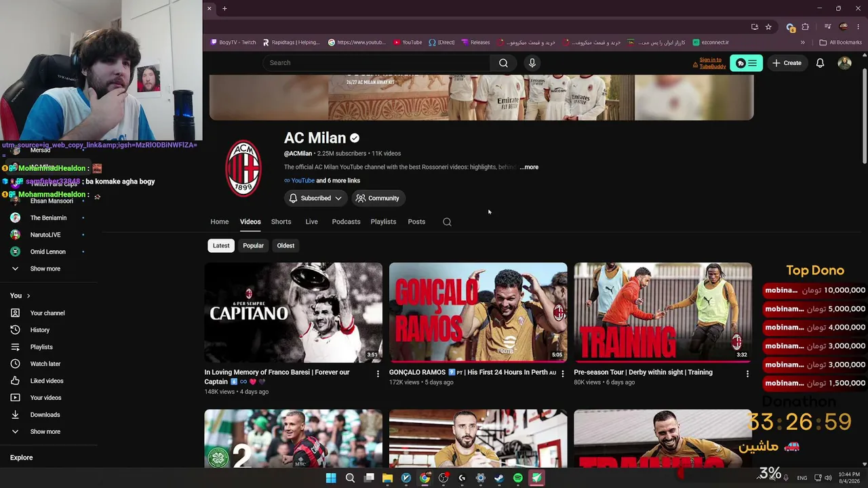
Task: Open the TubeBuddy menu button
Action: 747,63
